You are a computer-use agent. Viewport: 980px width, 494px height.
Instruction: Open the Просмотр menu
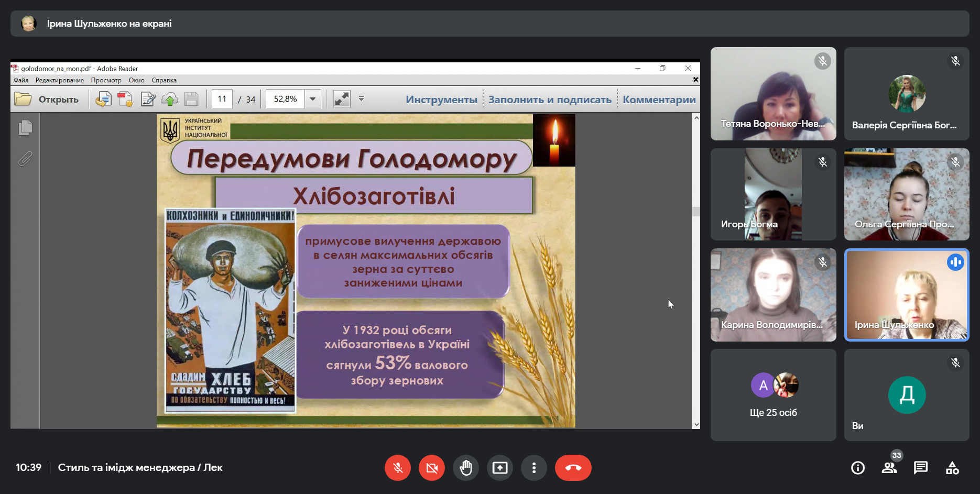tap(106, 80)
